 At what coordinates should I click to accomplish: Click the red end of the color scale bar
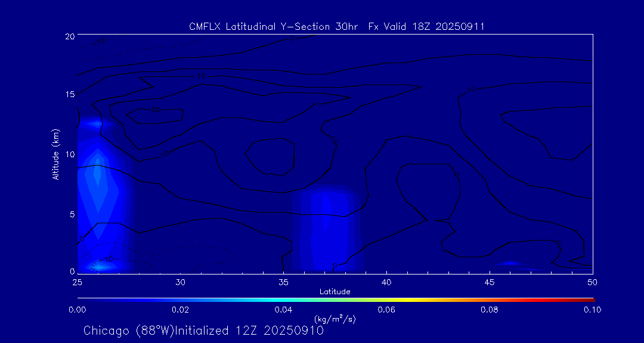tap(590, 299)
